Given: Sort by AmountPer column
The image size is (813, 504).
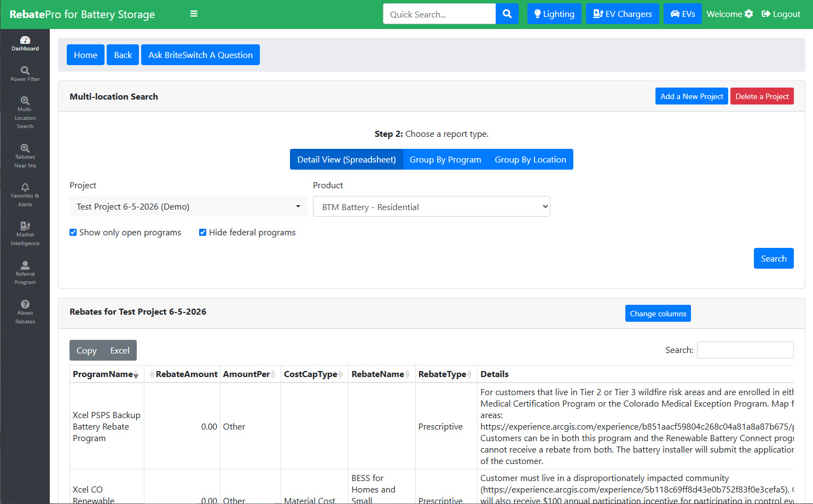Looking at the screenshot, I should (250, 374).
